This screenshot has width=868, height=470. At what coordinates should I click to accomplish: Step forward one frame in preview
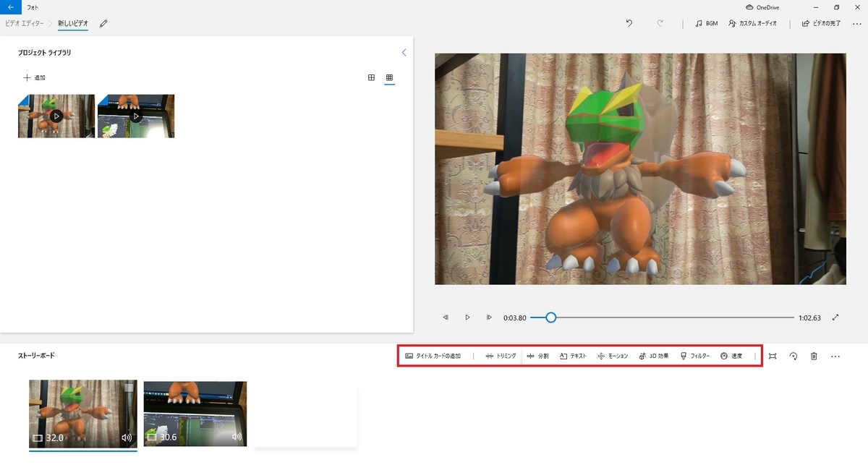[x=489, y=317]
